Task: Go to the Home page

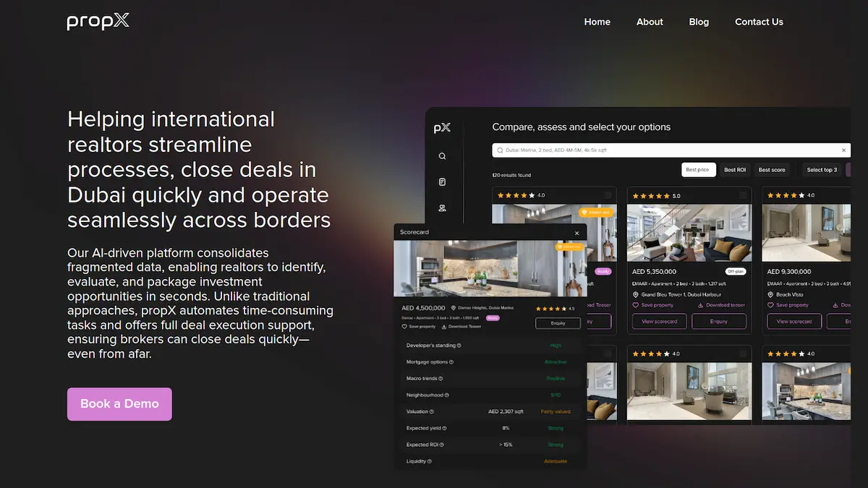Action: (597, 22)
